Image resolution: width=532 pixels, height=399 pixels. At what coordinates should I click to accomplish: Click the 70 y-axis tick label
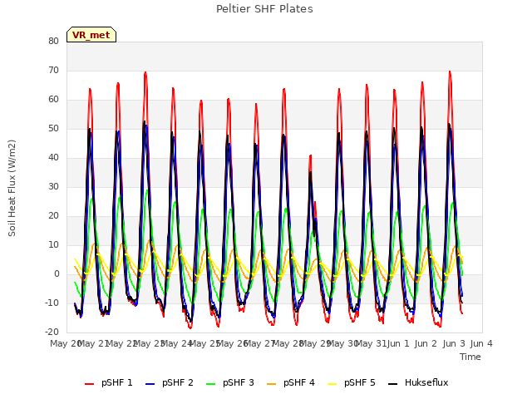click(x=53, y=70)
